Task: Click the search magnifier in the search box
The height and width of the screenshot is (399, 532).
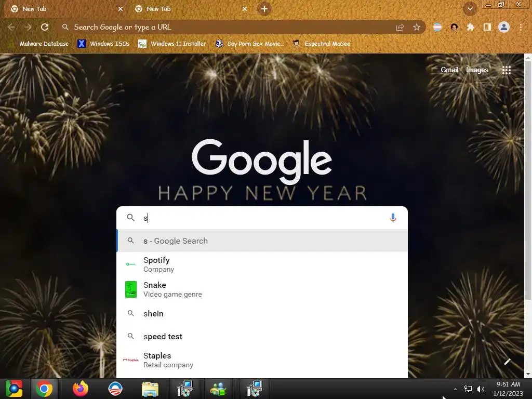Action: point(130,218)
